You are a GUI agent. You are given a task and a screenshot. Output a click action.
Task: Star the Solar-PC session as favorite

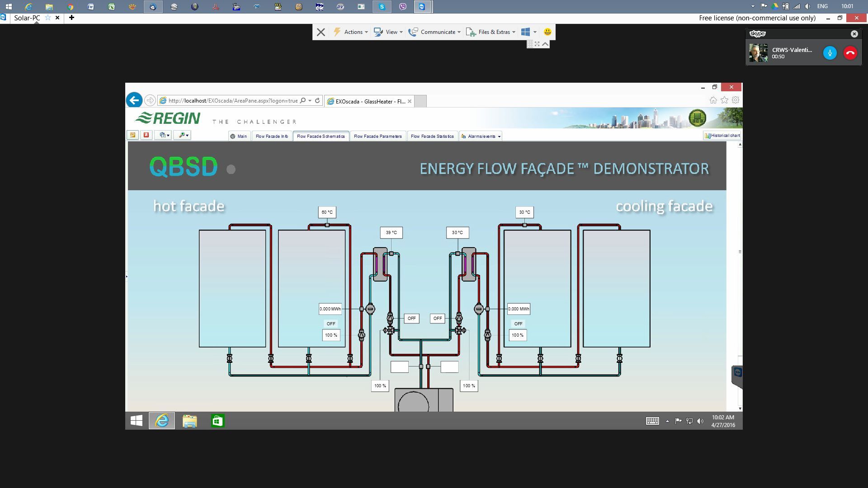point(47,18)
